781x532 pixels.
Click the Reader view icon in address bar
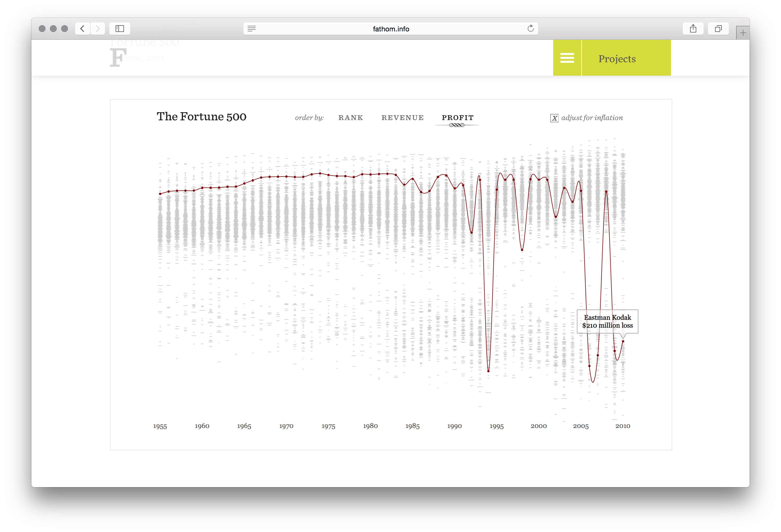252,29
